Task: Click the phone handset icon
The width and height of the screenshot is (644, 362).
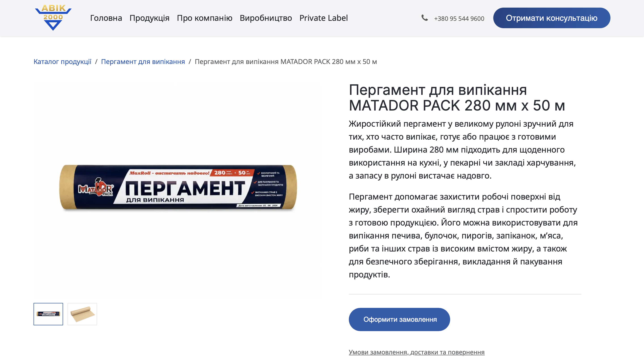Action: click(424, 18)
